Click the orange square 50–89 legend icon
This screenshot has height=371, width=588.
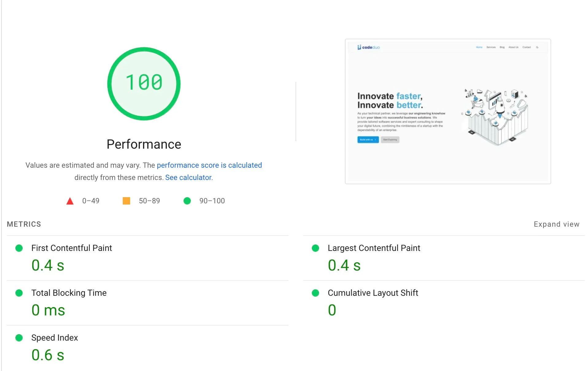(x=126, y=201)
